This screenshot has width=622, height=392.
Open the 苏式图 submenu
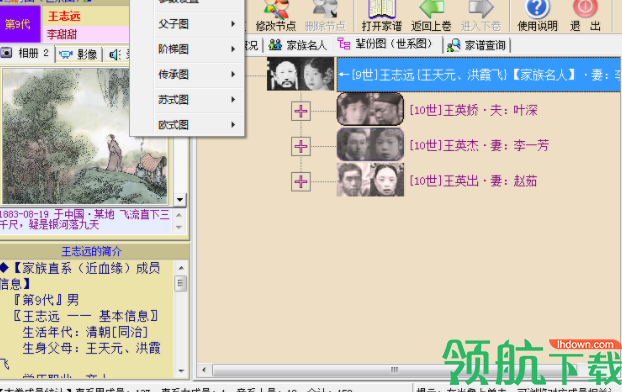(198, 100)
